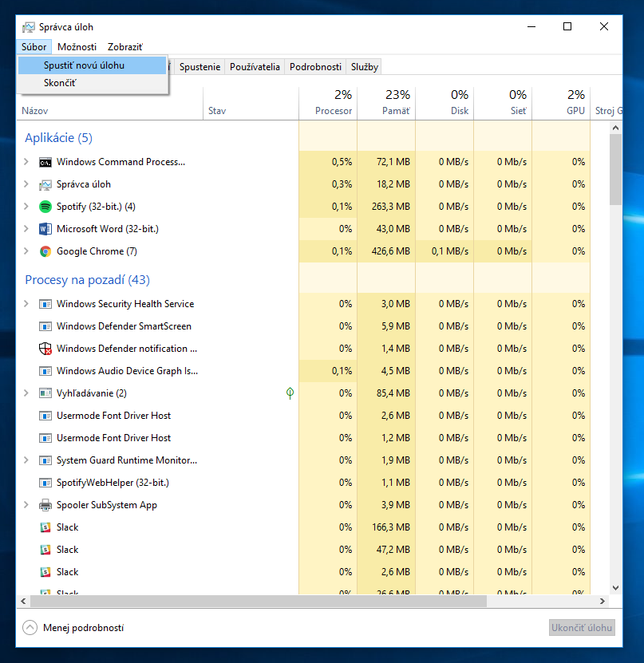Click the Microsoft Word icon
Image resolution: width=644 pixels, height=663 pixels.
click(x=45, y=229)
